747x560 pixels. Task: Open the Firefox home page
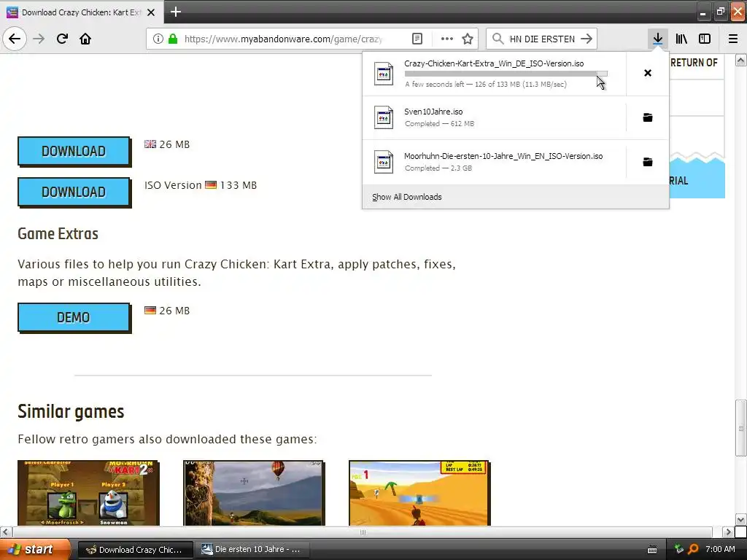(85, 39)
